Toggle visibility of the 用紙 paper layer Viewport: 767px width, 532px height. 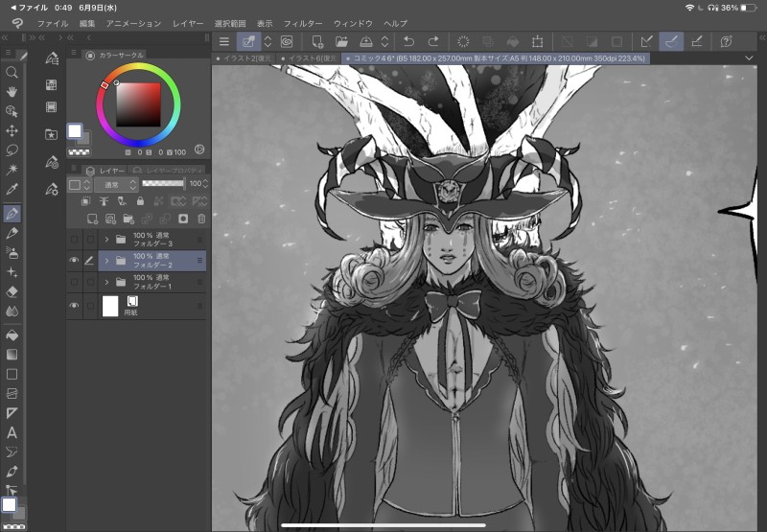pos(74,306)
